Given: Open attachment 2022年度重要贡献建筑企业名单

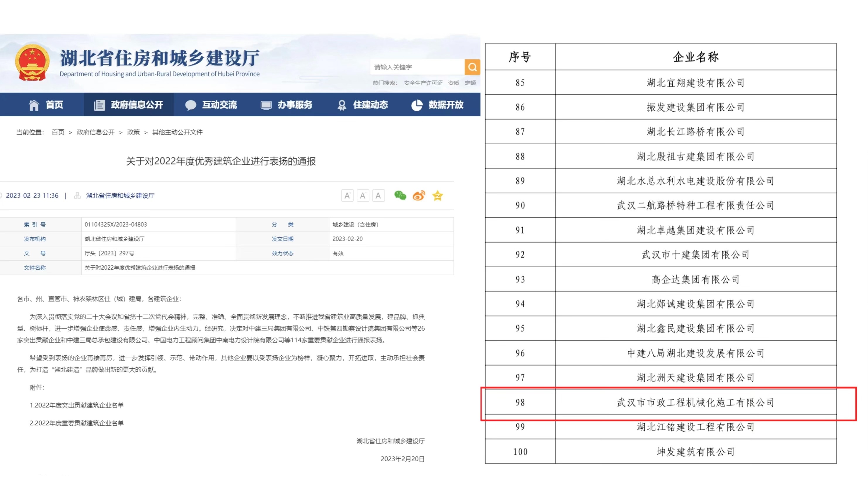Looking at the screenshot, I should point(77,423).
